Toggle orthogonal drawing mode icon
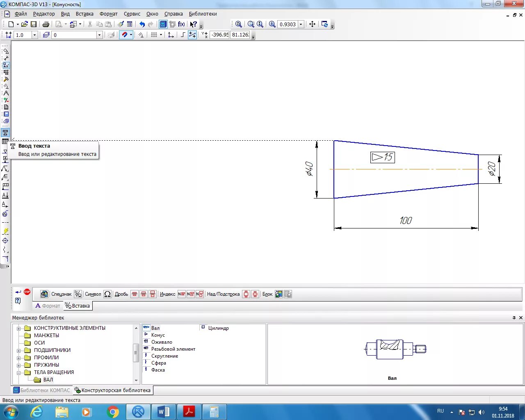The height and width of the screenshot is (420, 525). (183, 35)
